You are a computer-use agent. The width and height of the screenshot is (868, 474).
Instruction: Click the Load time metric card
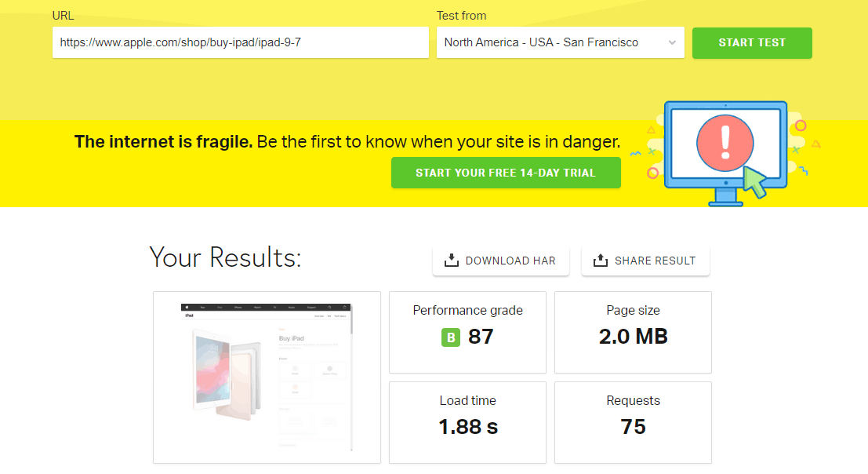click(x=467, y=422)
